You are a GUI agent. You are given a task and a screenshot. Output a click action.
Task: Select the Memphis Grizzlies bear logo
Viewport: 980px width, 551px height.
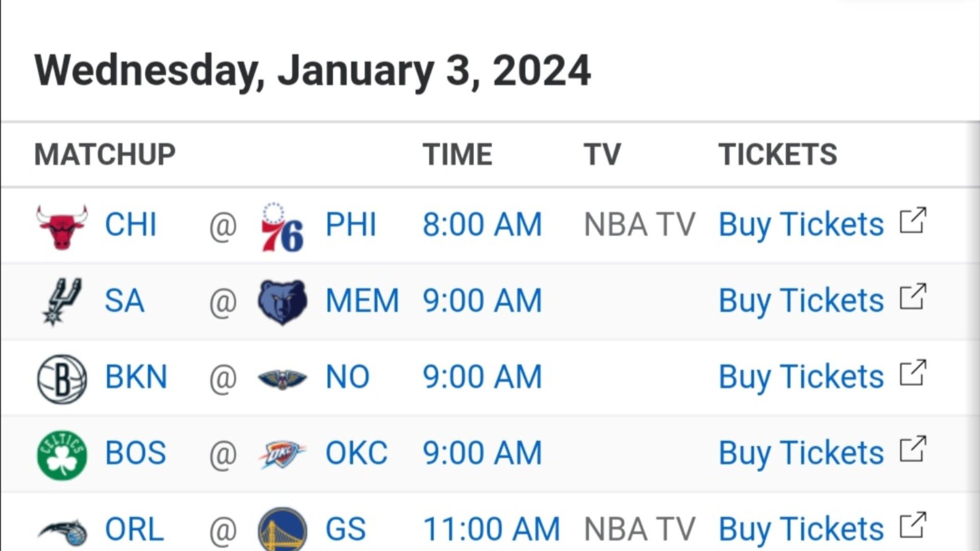pos(283,302)
